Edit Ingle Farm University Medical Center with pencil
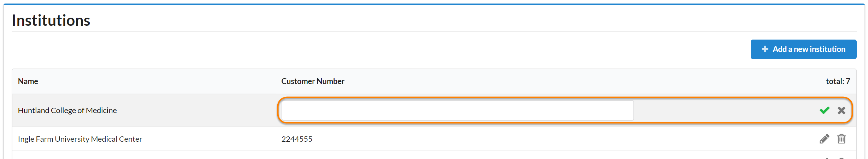The image size is (868, 159). point(824,139)
